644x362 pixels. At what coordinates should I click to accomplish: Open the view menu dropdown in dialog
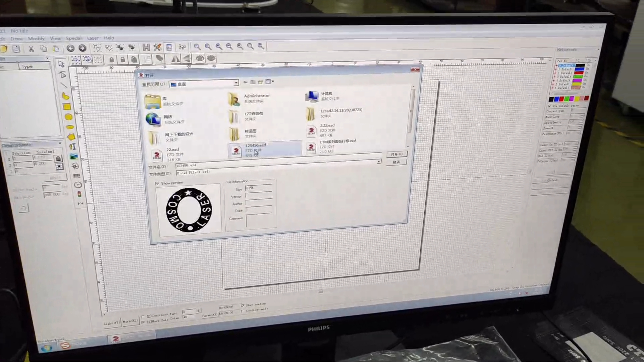point(270,81)
